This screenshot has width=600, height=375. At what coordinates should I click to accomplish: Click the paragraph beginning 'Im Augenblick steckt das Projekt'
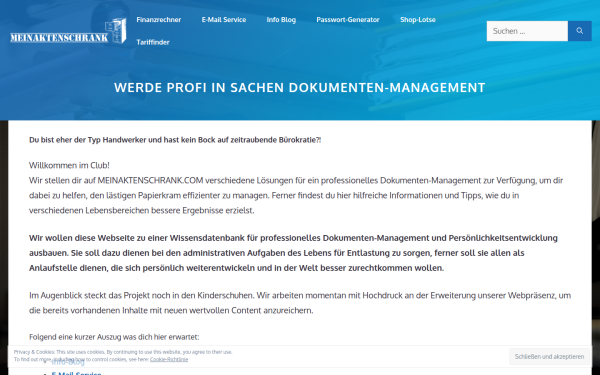pyautogui.click(x=300, y=303)
